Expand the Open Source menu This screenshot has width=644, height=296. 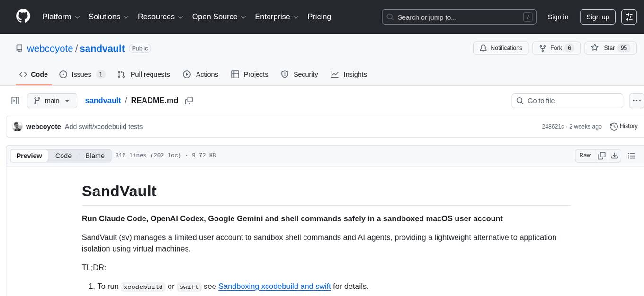(218, 17)
